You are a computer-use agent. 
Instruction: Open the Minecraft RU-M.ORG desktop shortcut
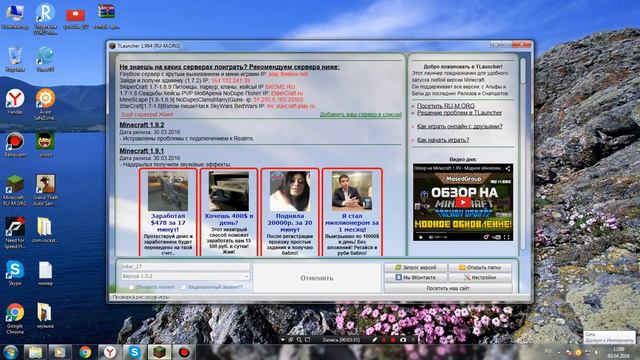15,190
